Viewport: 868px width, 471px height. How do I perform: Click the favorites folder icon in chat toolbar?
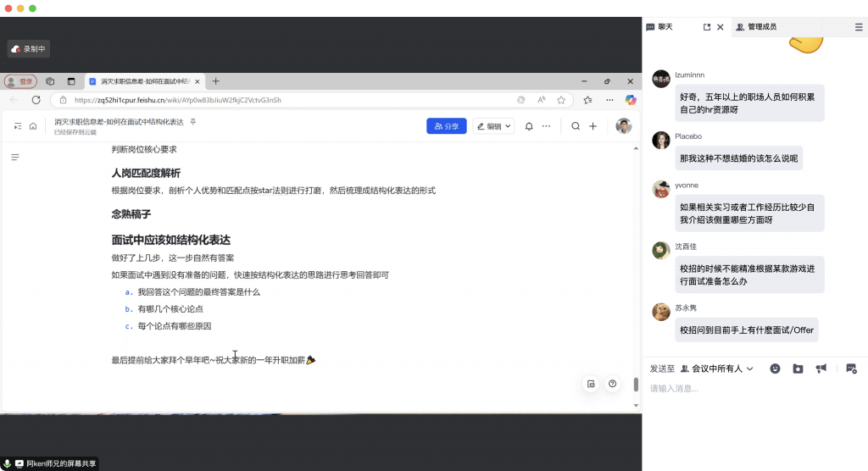[x=798, y=368]
